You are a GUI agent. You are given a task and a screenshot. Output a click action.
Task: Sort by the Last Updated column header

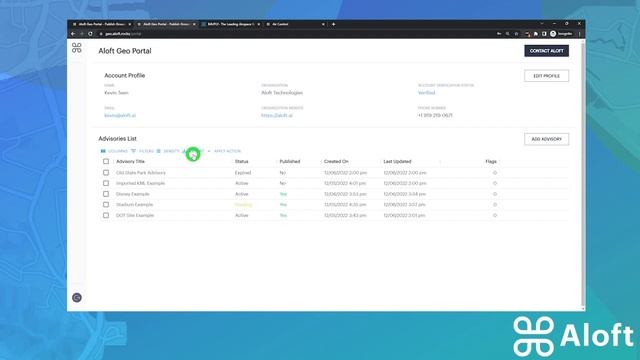(397, 162)
